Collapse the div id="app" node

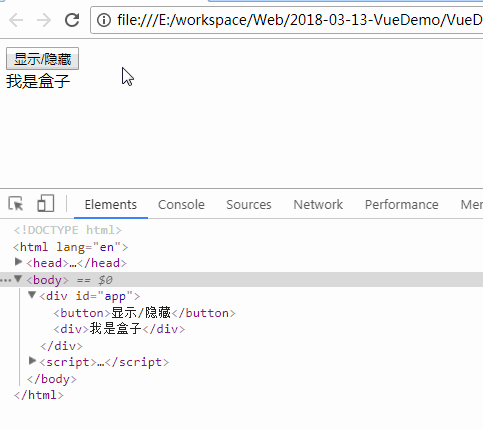[x=32, y=295]
